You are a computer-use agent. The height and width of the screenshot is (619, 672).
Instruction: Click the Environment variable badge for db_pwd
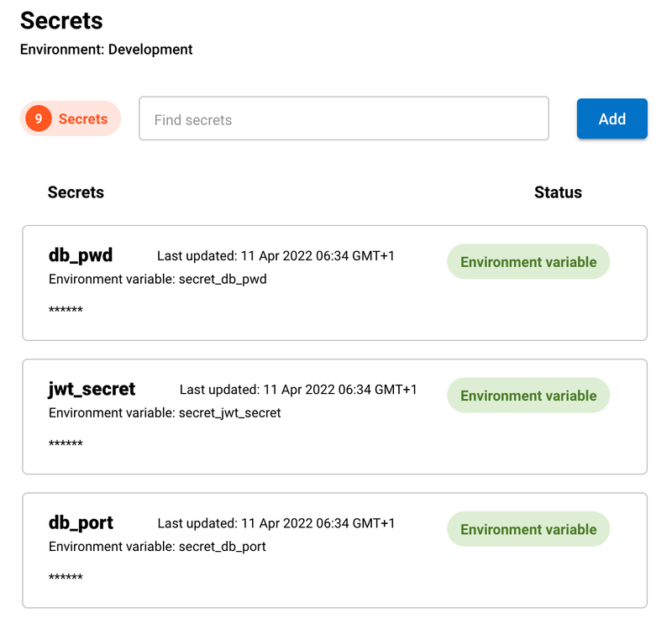pos(528,261)
